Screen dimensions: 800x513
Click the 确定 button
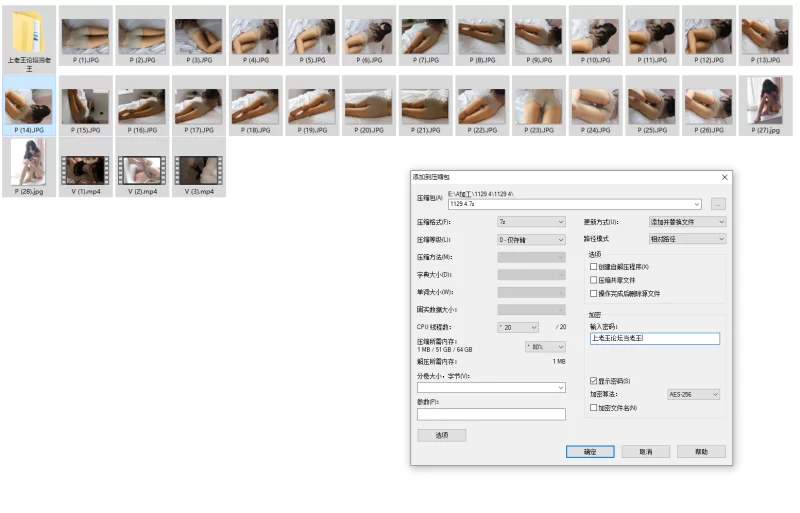590,452
